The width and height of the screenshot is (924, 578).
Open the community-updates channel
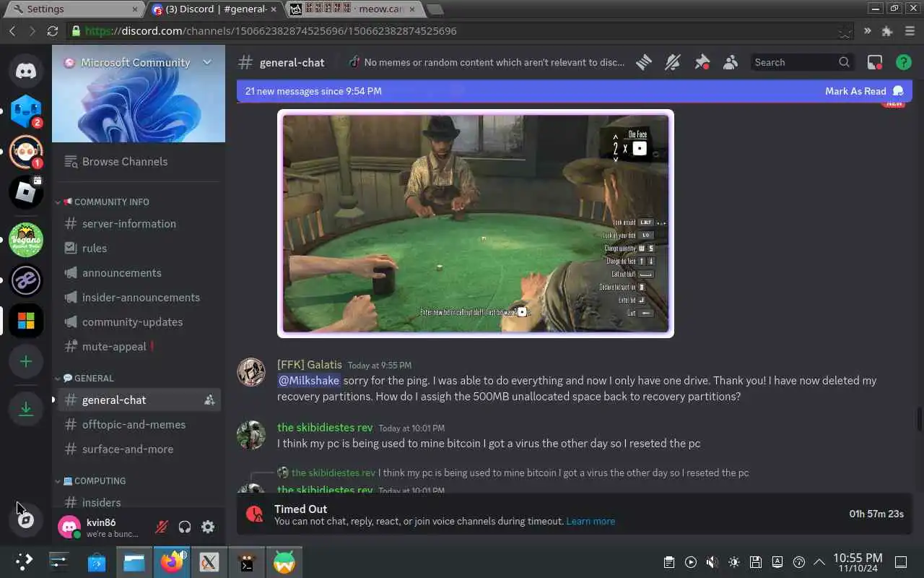pos(139,322)
